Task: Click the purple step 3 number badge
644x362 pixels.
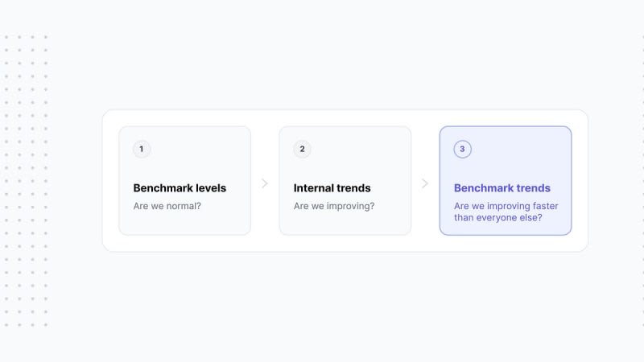Action: (x=462, y=149)
